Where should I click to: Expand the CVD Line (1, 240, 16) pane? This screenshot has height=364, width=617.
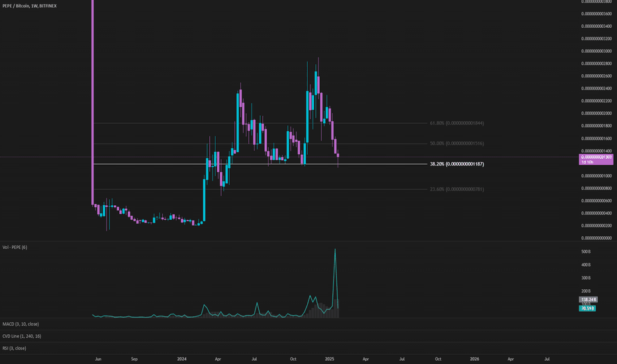tap(22, 336)
